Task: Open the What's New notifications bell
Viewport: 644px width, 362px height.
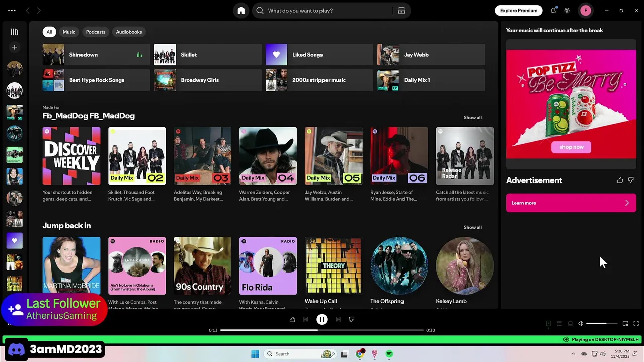Action: pos(553,10)
